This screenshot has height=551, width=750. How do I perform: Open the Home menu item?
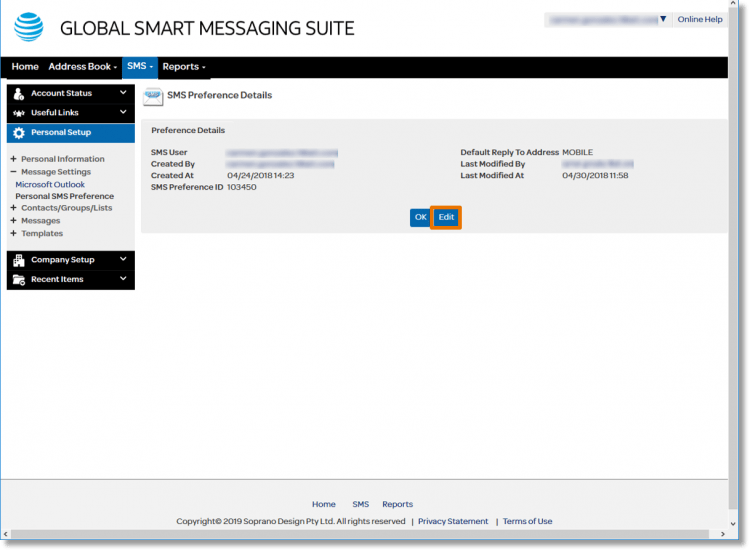pos(25,66)
